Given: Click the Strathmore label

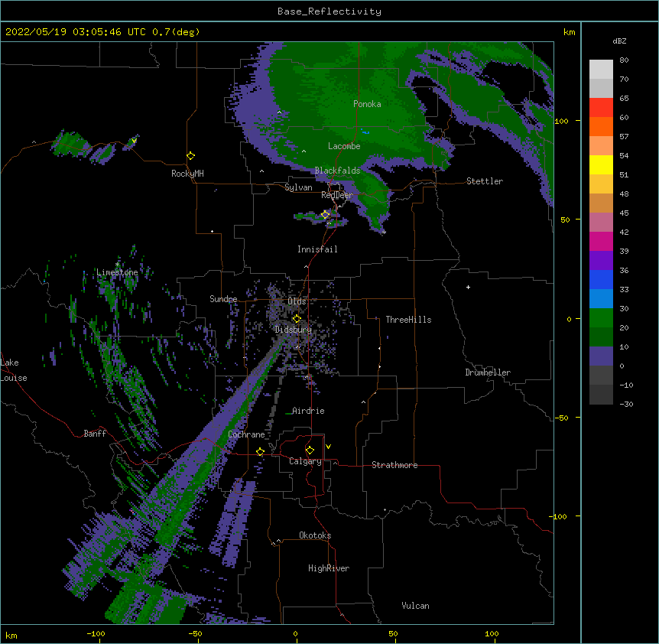Looking at the screenshot, I should coord(394,465).
